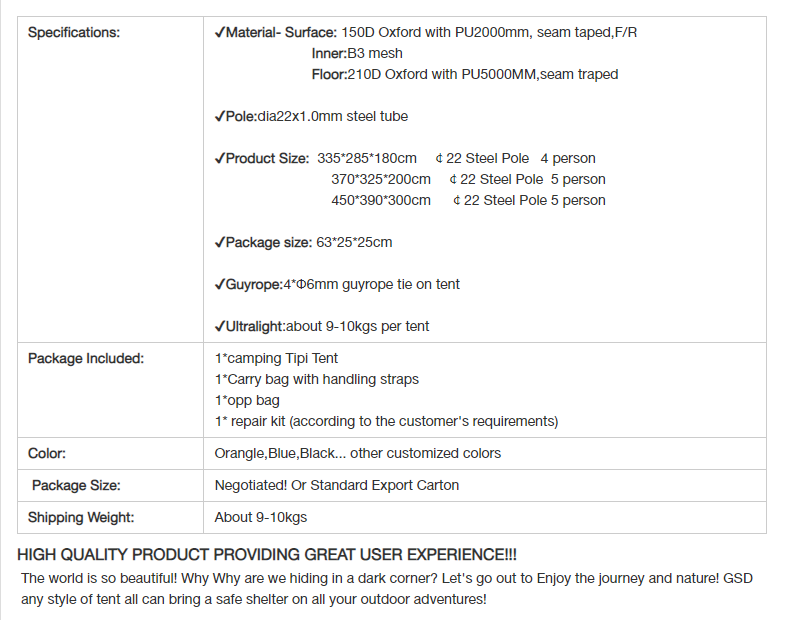
Task: Select the repair kit line item
Action: tap(386, 422)
